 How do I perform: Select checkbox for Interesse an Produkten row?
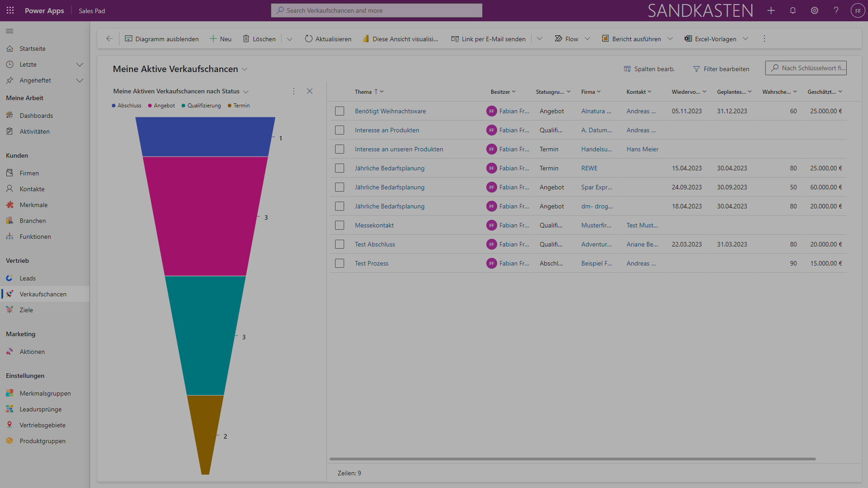(340, 130)
